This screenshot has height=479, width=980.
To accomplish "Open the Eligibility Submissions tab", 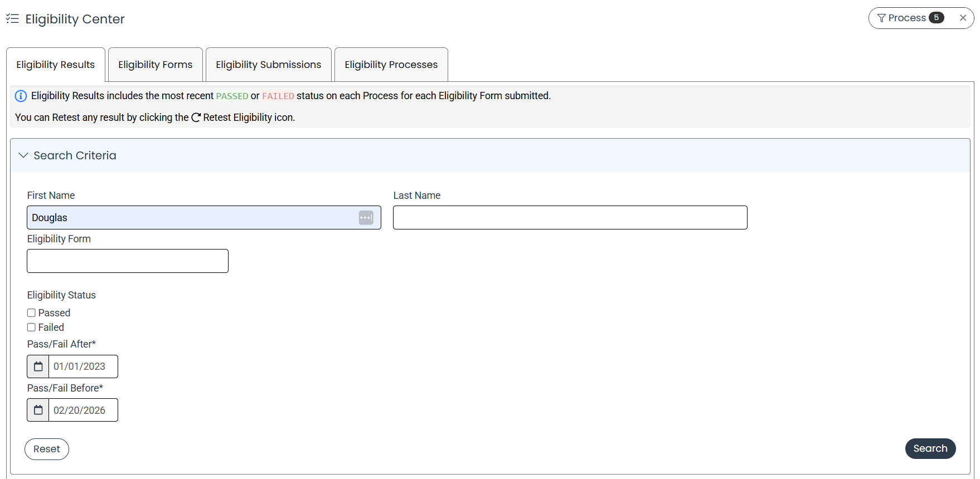I will (269, 65).
